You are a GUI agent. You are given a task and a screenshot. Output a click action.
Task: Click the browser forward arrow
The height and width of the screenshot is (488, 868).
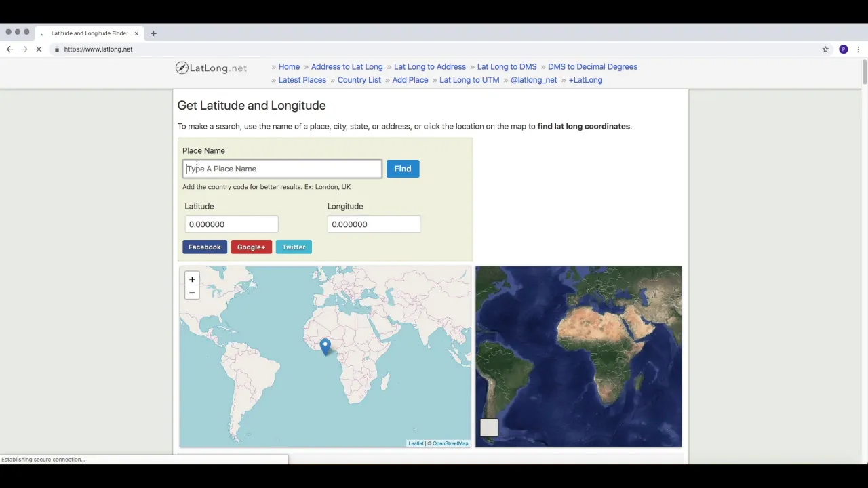point(24,49)
